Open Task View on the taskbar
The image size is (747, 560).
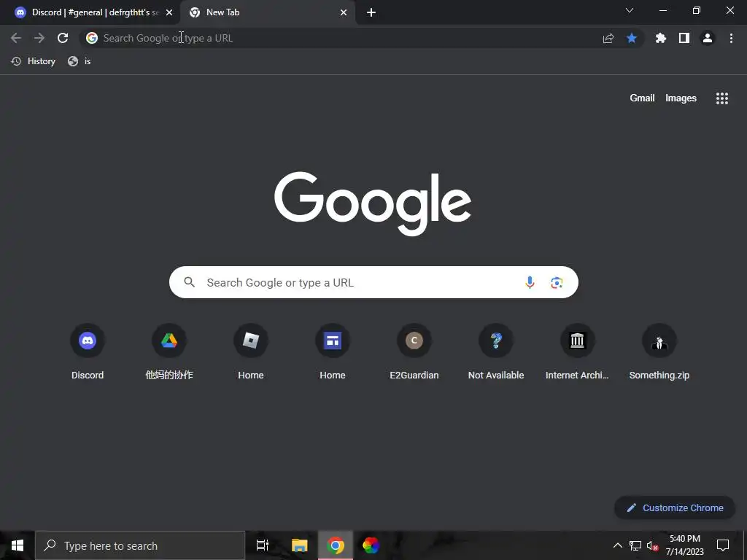point(263,545)
